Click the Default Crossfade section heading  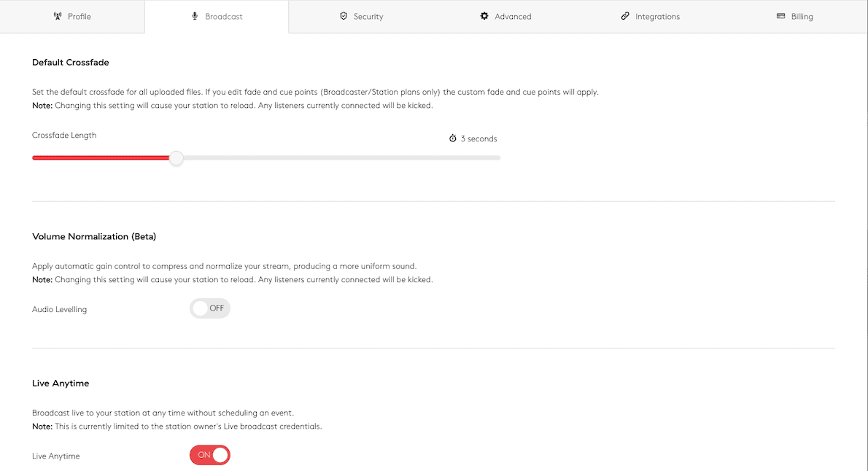pyautogui.click(x=71, y=63)
